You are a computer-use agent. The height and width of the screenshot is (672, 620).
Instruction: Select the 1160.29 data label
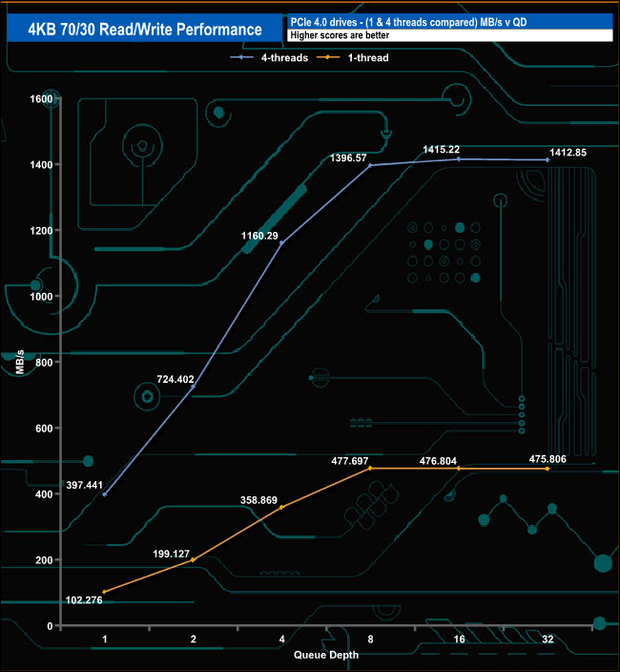[x=259, y=236]
